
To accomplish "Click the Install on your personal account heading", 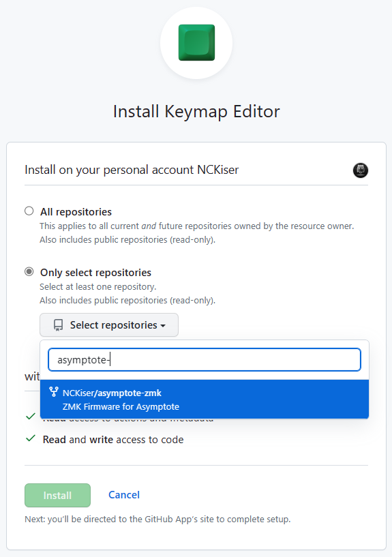I will point(132,170).
